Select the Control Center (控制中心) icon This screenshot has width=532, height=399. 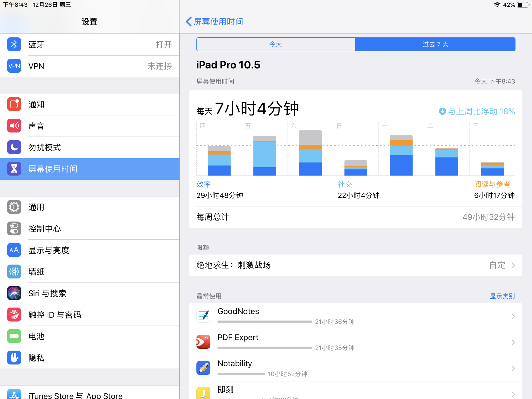[x=14, y=229]
